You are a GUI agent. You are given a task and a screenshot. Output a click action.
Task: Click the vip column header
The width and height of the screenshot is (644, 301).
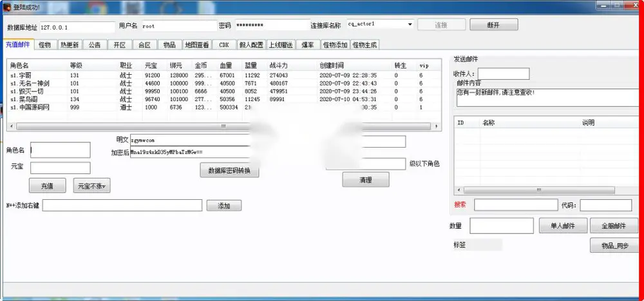pyautogui.click(x=429, y=65)
